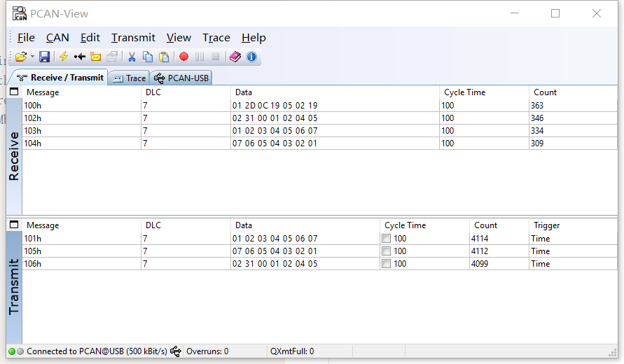Click the Copy icon in toolbar
This screenshot has width=624, height=364.
148,57
